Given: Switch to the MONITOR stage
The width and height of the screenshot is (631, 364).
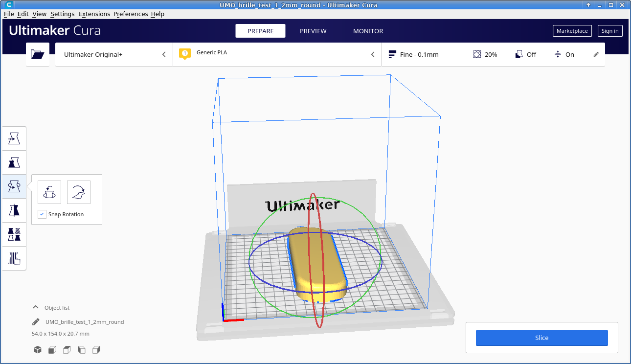Looking at the screenshot, I should pos(368,31).
